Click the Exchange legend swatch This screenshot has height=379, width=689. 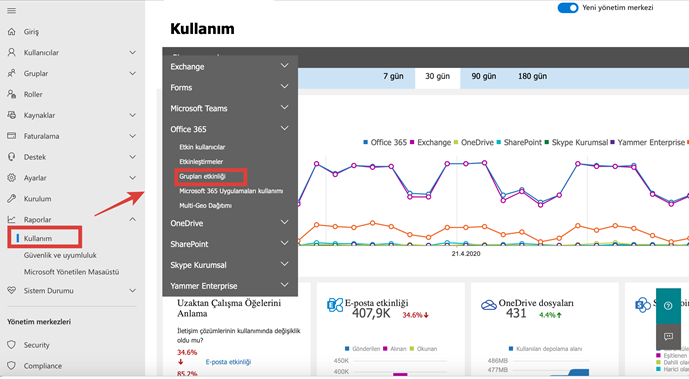point(412,142)
